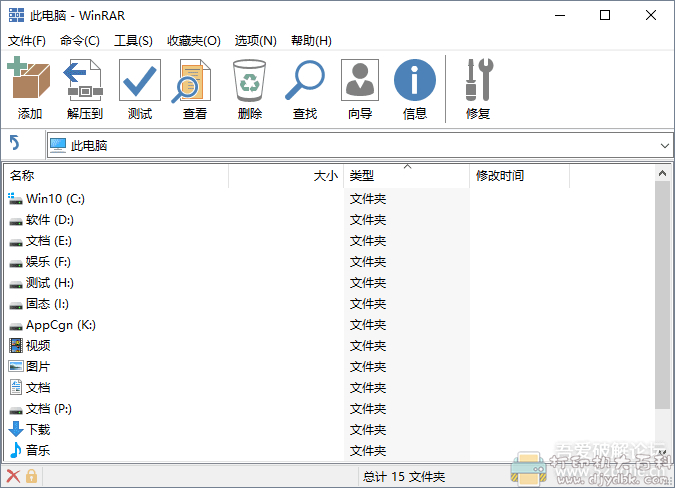Screen dimensions: 675x488
Task: Open the 帮助(H) menu
Action: 311,41
